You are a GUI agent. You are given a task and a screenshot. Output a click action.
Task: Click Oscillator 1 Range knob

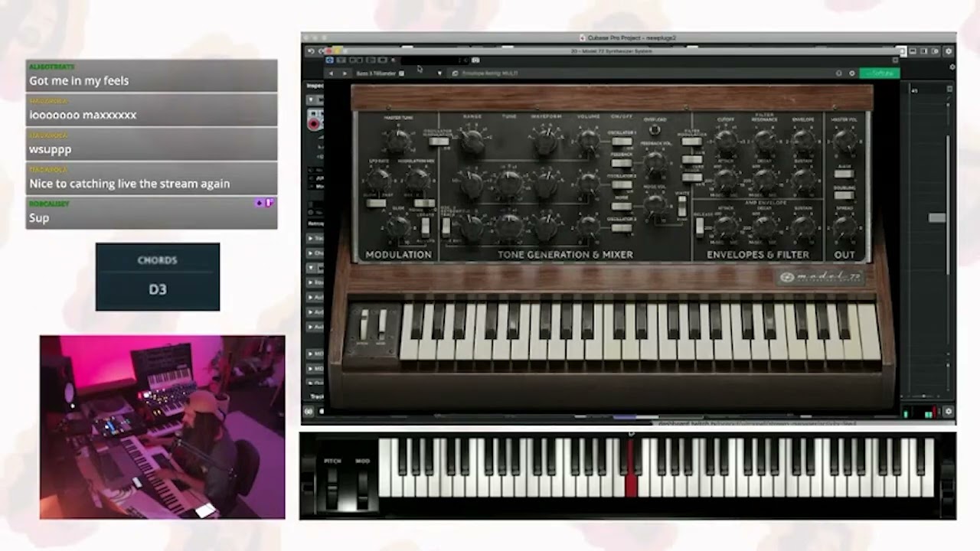click(x=472, y=141)
